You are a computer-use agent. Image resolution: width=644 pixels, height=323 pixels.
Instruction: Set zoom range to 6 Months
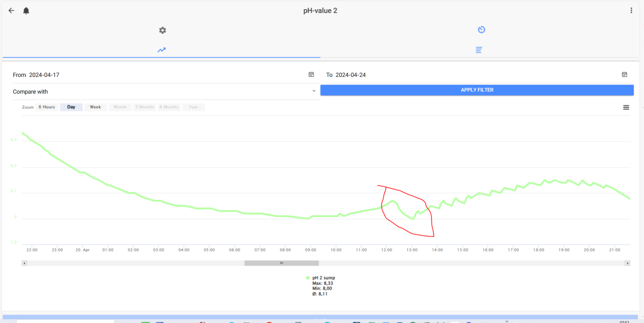[x=169, y=107]
